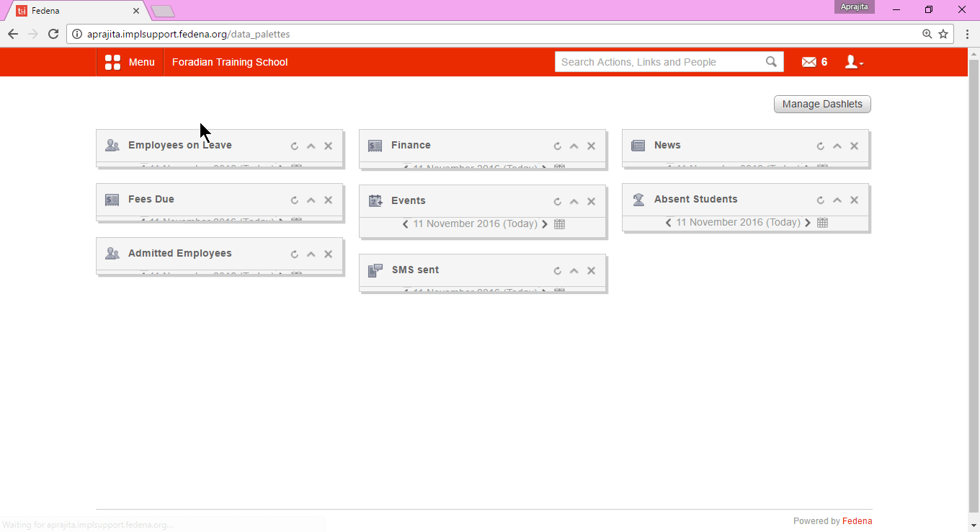Click the page vertical scrollbar

coord(974,285)
